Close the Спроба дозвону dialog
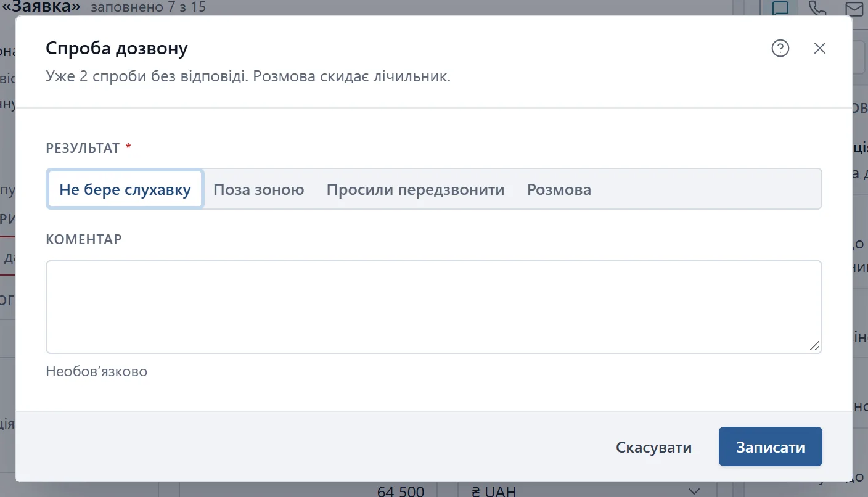The height and width of the screenshot is (497, 868). click(x=820, y=48)
